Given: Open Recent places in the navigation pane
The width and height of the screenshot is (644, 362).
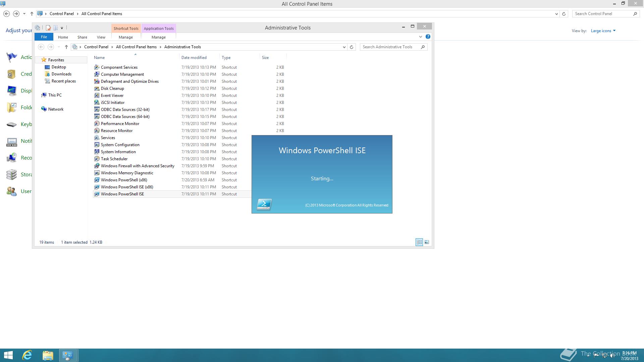Looking at the screenshot, I should point(63,81).
